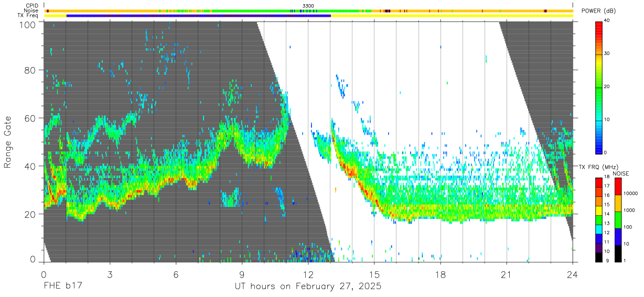Click the Noise color strip above the plot
The height and width of the screenshot is (297, 644).
pos(308,10)
